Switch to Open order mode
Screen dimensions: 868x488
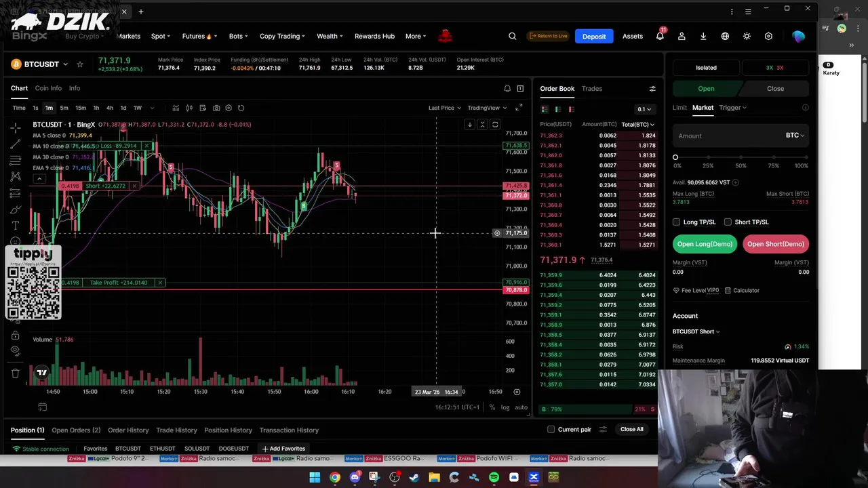[x=706, y=89]
